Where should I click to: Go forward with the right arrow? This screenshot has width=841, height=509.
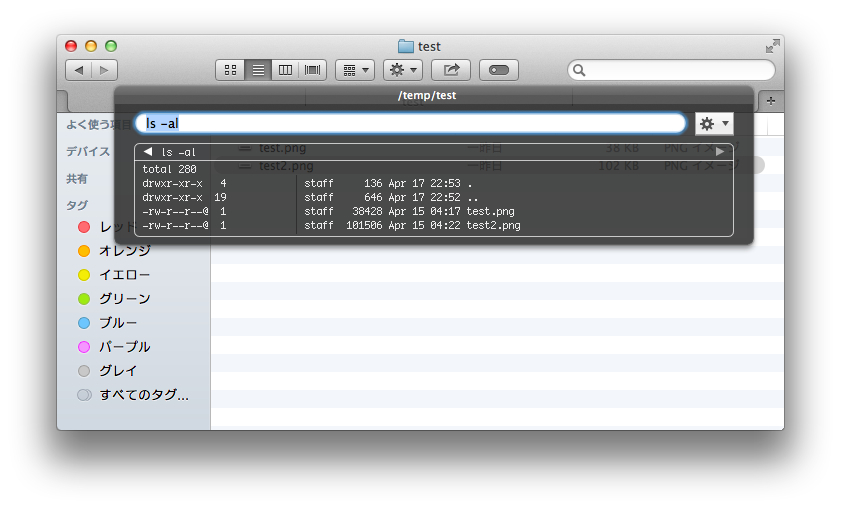click(105, 70)
